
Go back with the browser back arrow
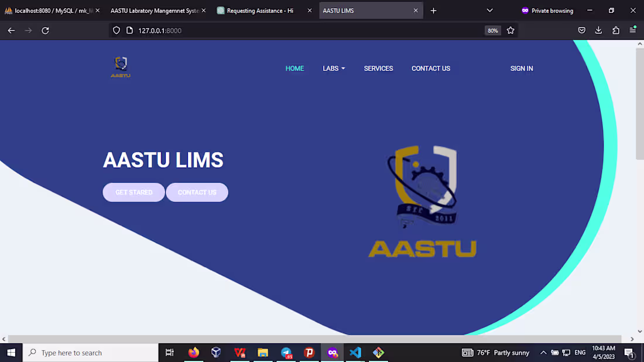[11, 30]
